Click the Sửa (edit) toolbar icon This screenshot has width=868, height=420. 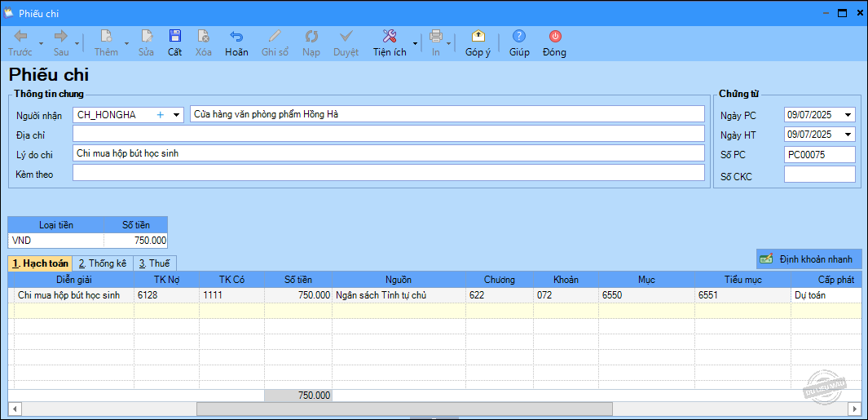(x=146, y=37)
